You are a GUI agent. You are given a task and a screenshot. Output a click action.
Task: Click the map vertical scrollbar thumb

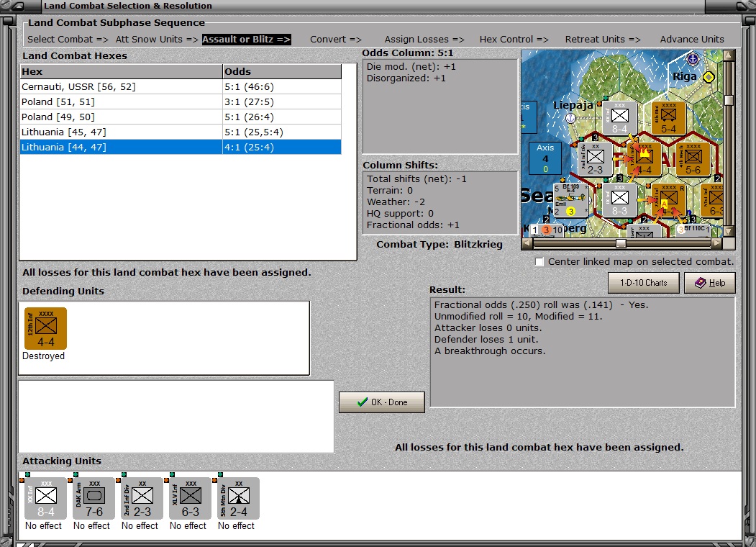point(729,100)
